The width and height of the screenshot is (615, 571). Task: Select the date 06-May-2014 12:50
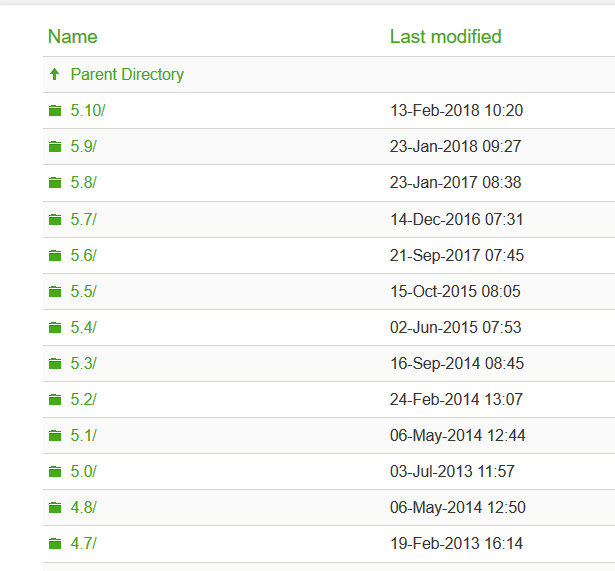tap(458, 508)
